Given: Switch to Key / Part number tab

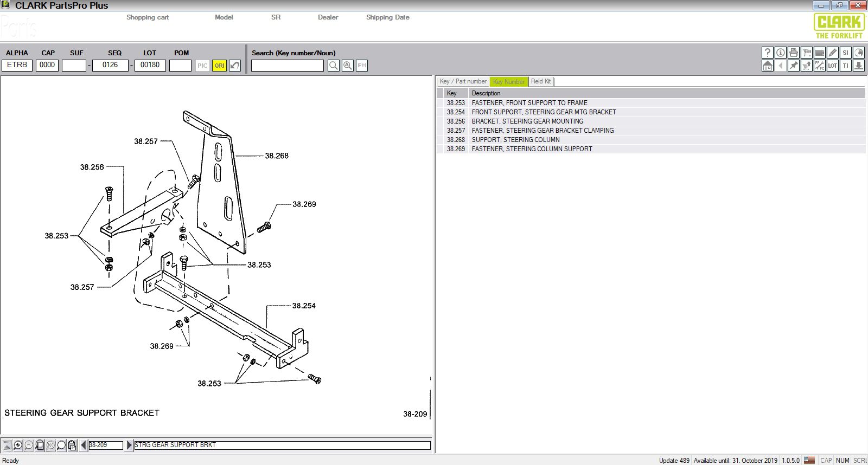Looking at the screenshot, I should 463,81.
